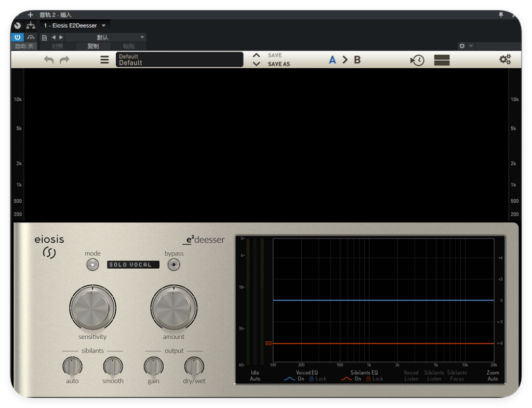Pin the plugin window with pushpin icon
The width and height of the screenshot is (532, 408).
point(501,15)
